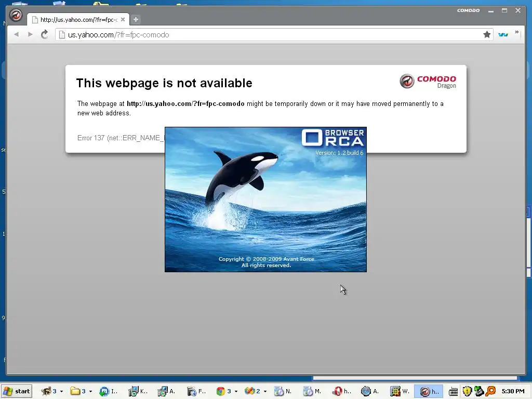The image size is (532, 399).
Task: Open the Chrome taskbar group with 3 windows
Action: tap(227, 391)
